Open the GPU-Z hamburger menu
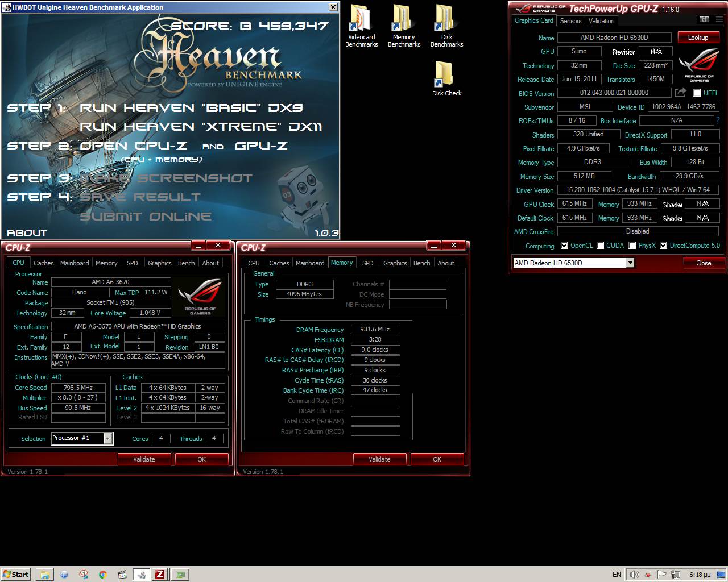 click(719, 20)
